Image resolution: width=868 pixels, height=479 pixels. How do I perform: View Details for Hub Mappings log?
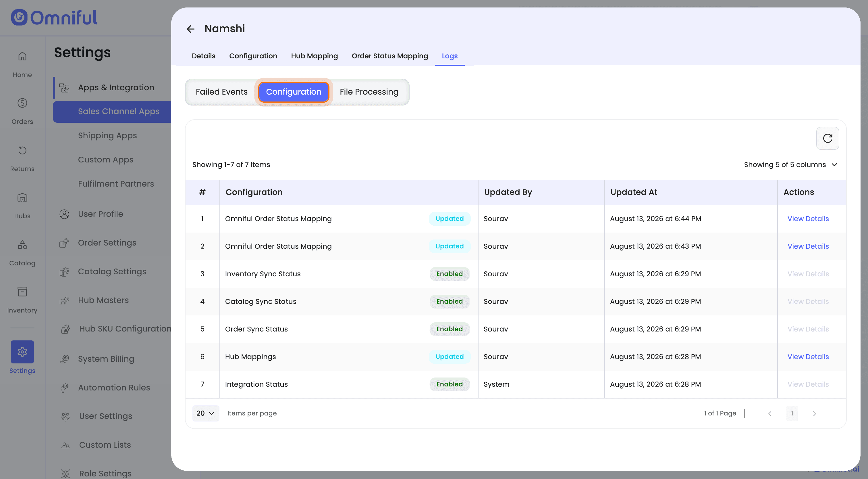coord(808,357)
